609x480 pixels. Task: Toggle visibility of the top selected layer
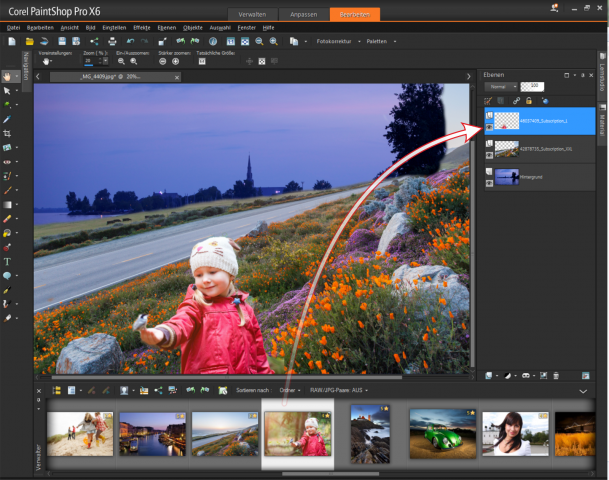click(x=488, y=128)
